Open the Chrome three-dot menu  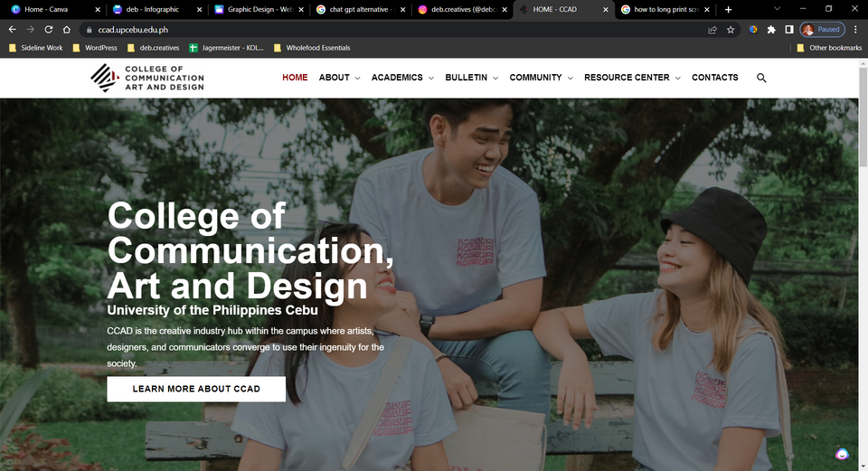[855, 30]
